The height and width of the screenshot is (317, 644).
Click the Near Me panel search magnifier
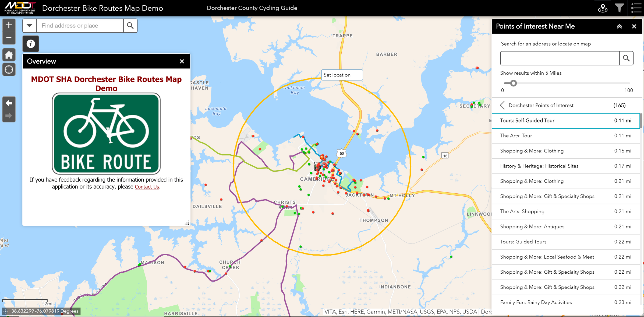click(626, 58)
